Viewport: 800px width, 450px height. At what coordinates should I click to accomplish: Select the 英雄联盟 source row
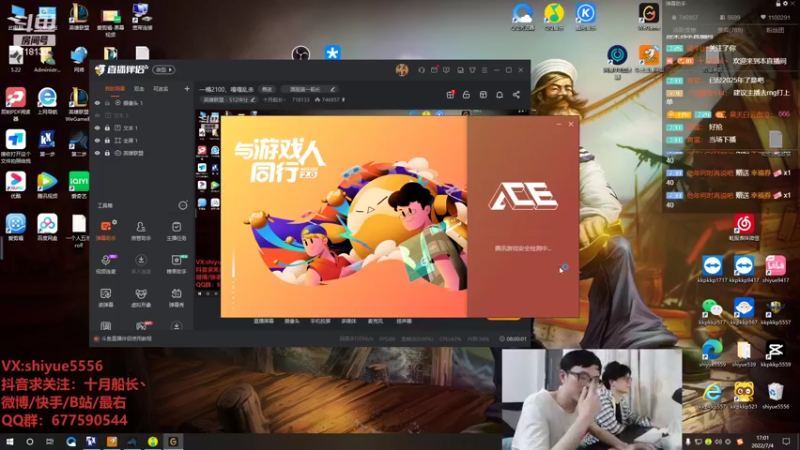point(141,153)
